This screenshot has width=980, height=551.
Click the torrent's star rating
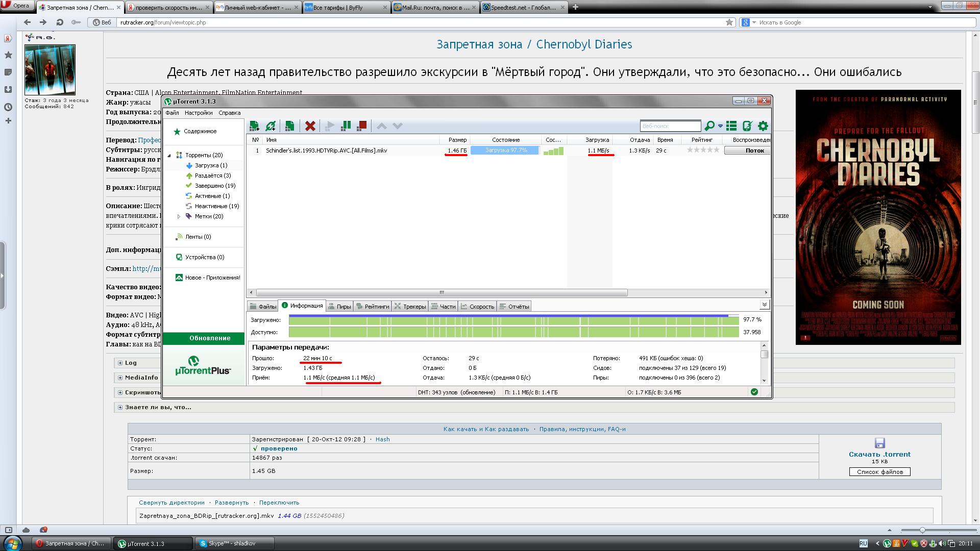[703, 150]
